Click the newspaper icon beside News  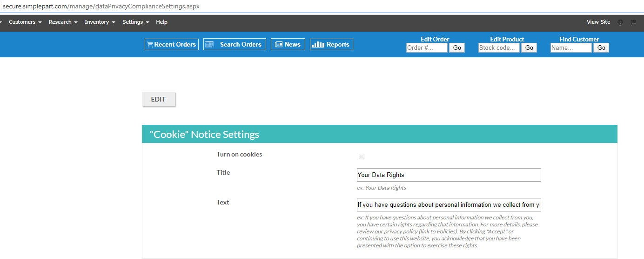279,45
